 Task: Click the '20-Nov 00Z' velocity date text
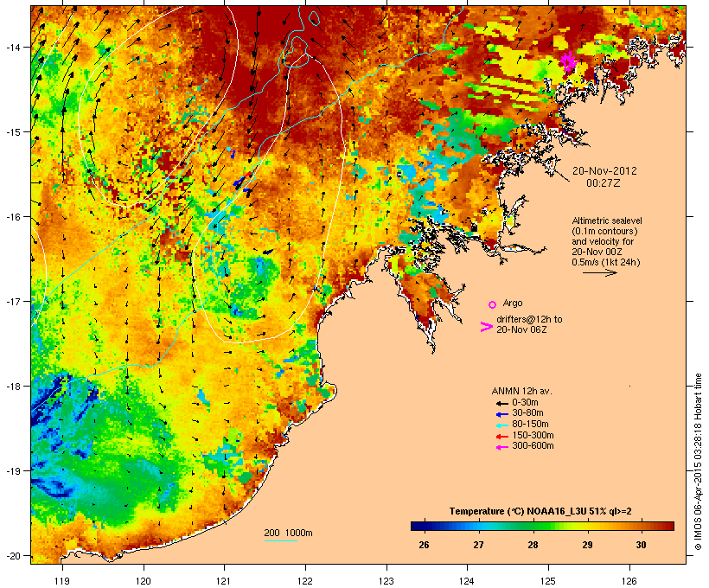pyautogui.click(x=597, y=252)
